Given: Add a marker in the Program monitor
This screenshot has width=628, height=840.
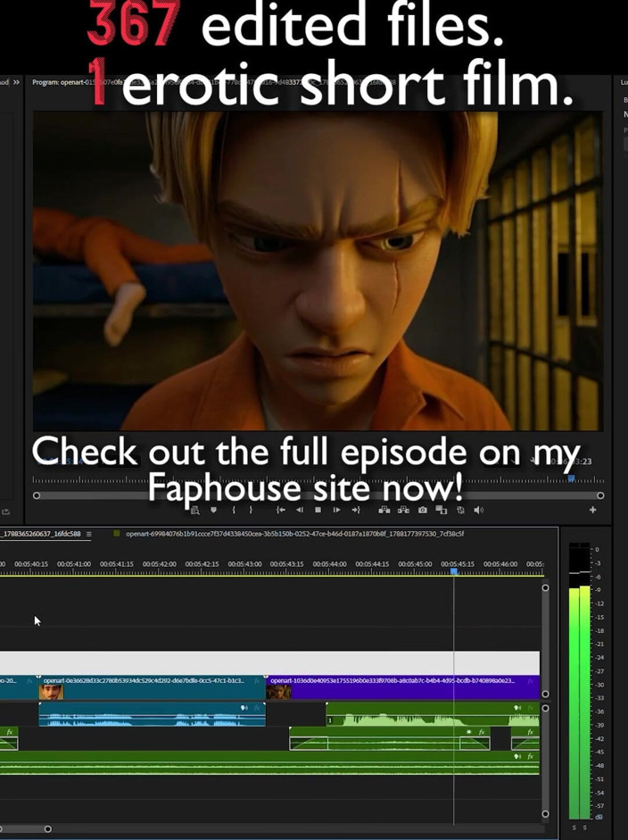Looking at the screenshot, I should tap(213, 510).
